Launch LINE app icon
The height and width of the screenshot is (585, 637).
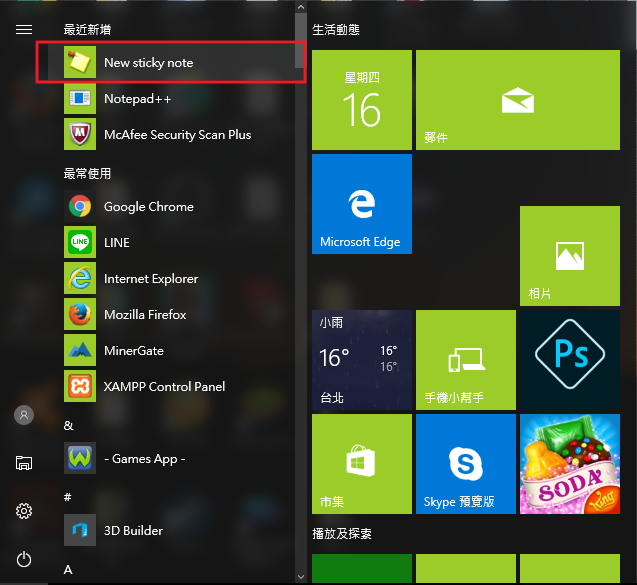pyautogui.click(x=80, y=242)
